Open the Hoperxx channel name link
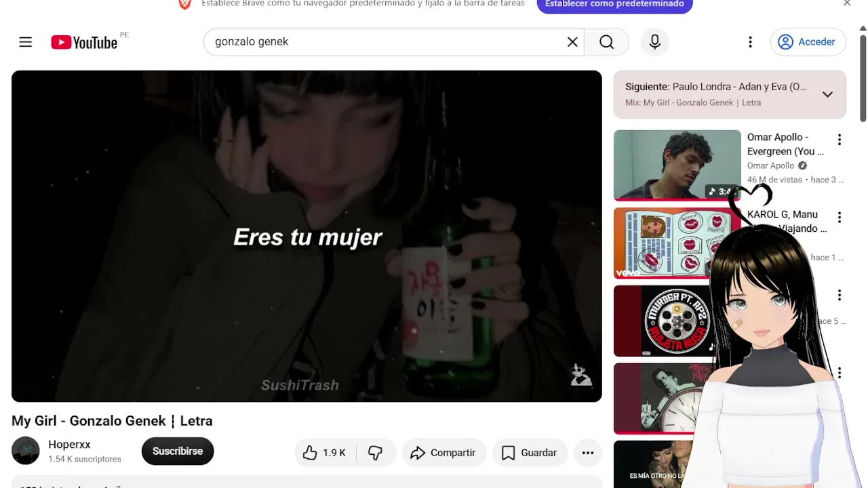This screenshot has width=868, height=488. pos(69,445)
